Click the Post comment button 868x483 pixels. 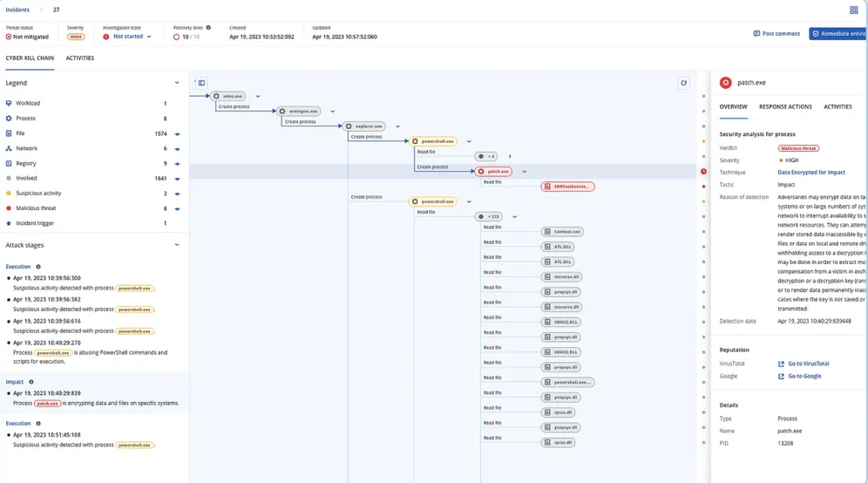[776, 34]
